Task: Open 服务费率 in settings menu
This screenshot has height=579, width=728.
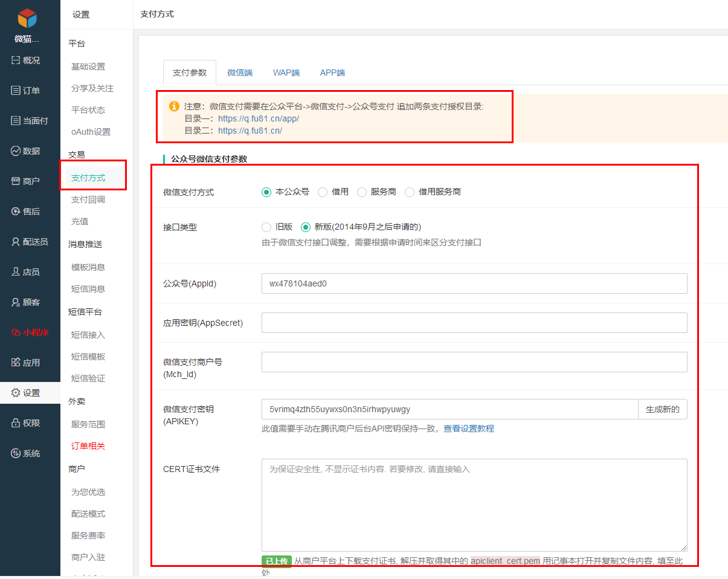Action: tap(88, 535)
